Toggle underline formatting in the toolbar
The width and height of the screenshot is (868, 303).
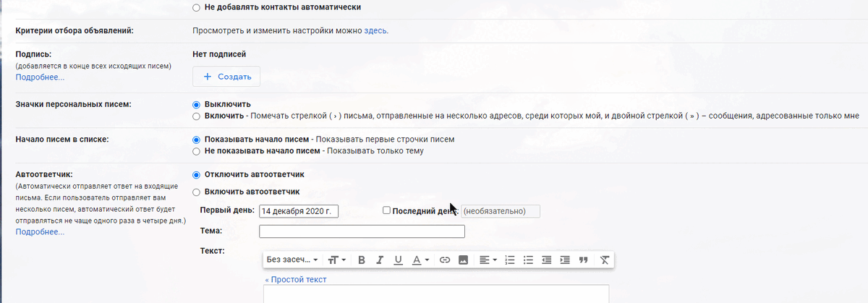click(398, 260)
